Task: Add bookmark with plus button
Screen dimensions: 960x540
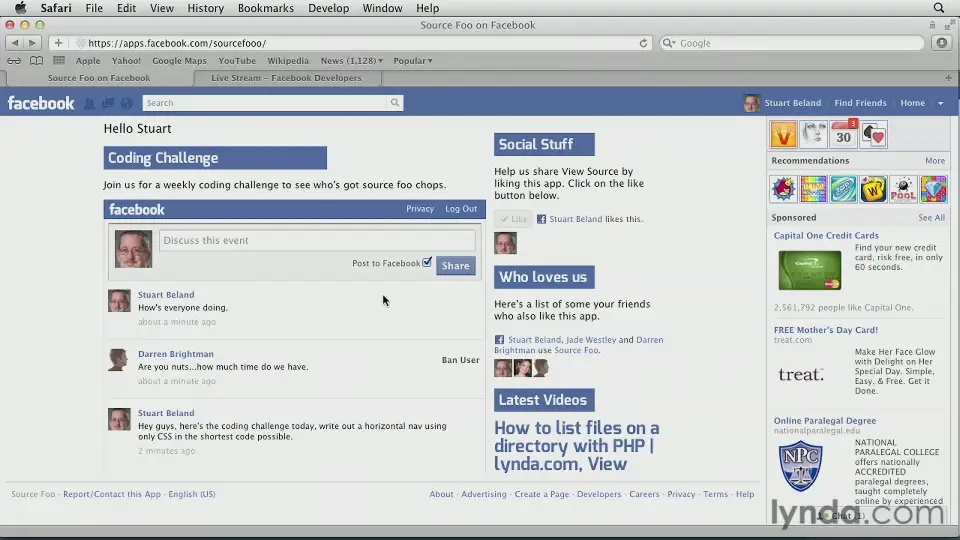Action: pyautogui.click(x=58, y=43)
